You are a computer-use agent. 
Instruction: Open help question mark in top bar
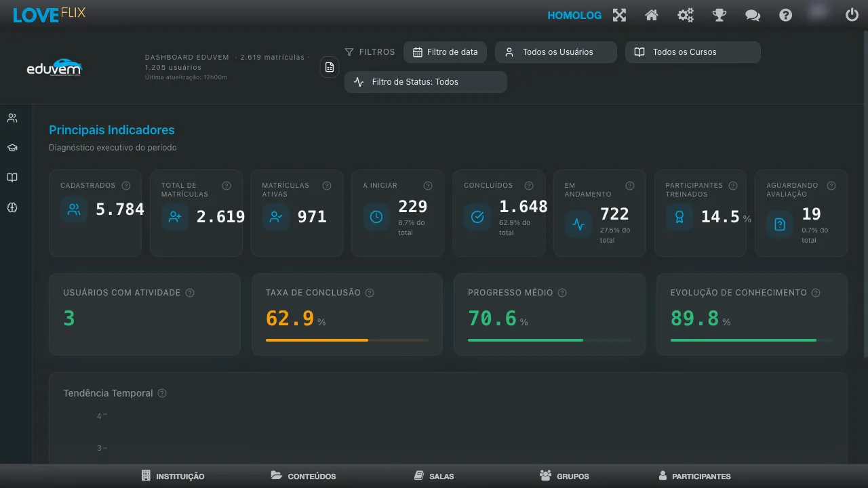[785, 15]
